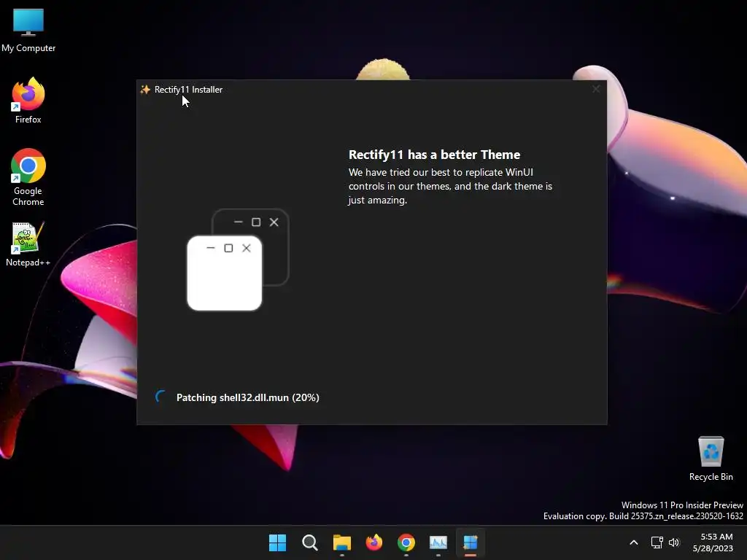Switch to Firefox on the taskbar
Image resolution: width=747 pixels, height=560 pixels.
tap(374, 542)
